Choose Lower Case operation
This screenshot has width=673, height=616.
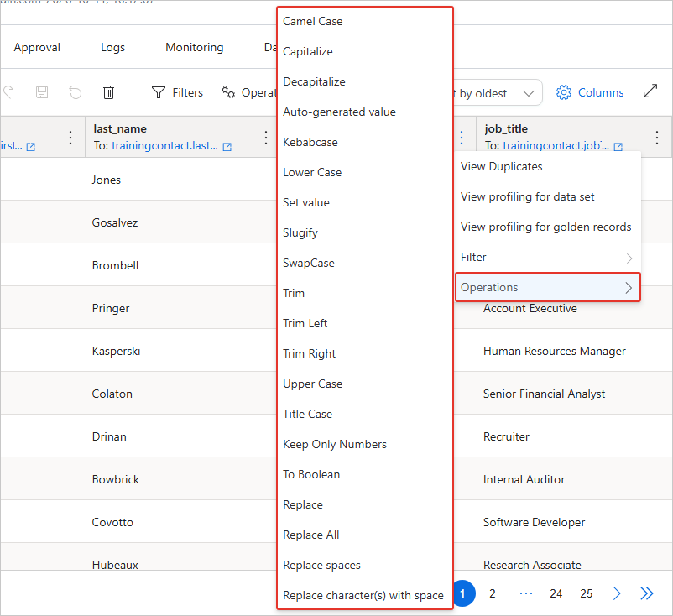(365, 172)
